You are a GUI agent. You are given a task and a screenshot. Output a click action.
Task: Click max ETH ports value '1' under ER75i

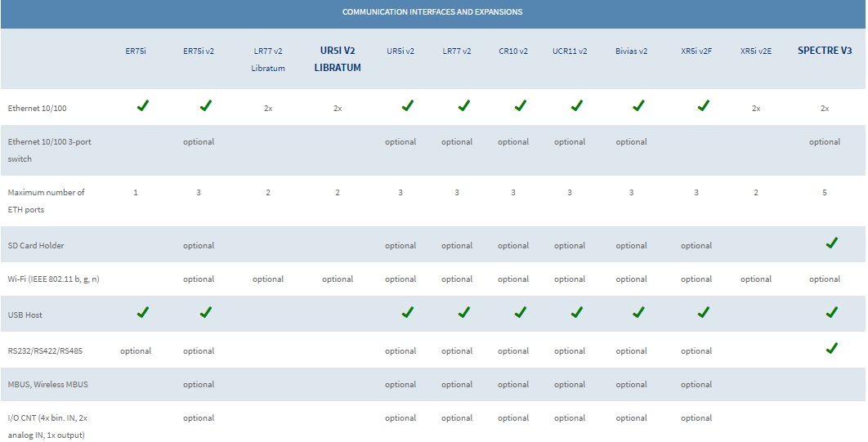[x=136, y=193]
